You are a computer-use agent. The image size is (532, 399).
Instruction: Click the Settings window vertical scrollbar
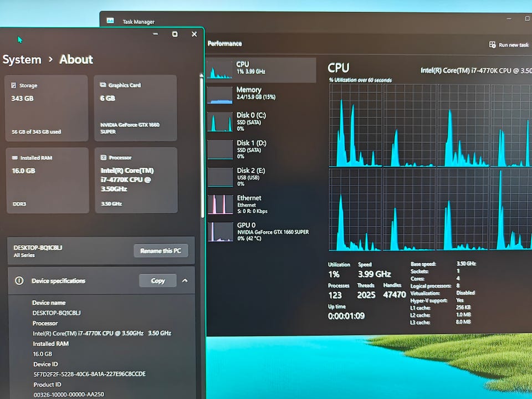202,146
